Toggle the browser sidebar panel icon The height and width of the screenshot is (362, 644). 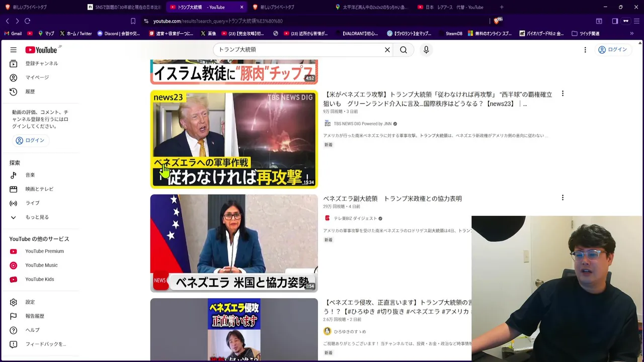click(615, 21)
